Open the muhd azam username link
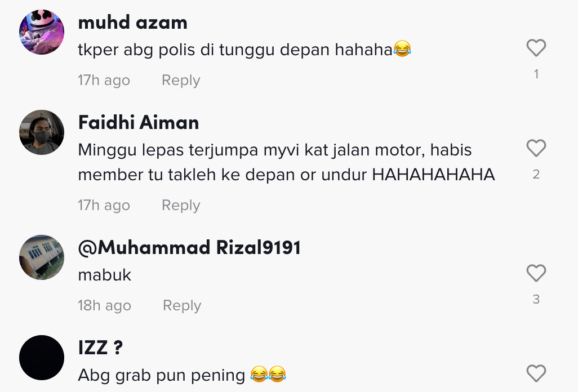The width and height of the screenshot is (578, 392). tap(133, 23)
